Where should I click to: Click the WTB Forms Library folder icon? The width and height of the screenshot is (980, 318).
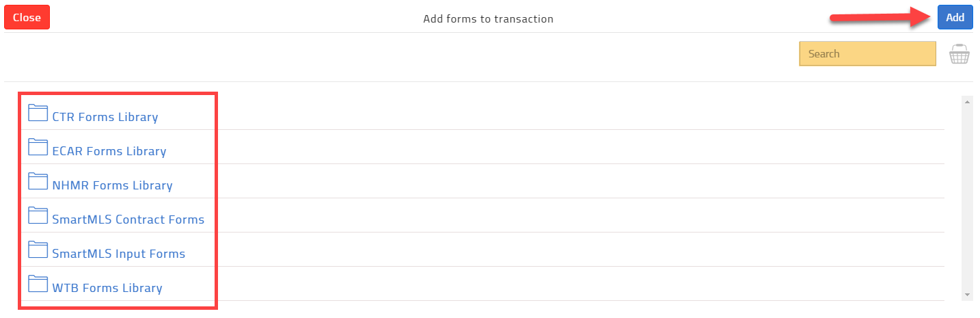click(38, 284)
